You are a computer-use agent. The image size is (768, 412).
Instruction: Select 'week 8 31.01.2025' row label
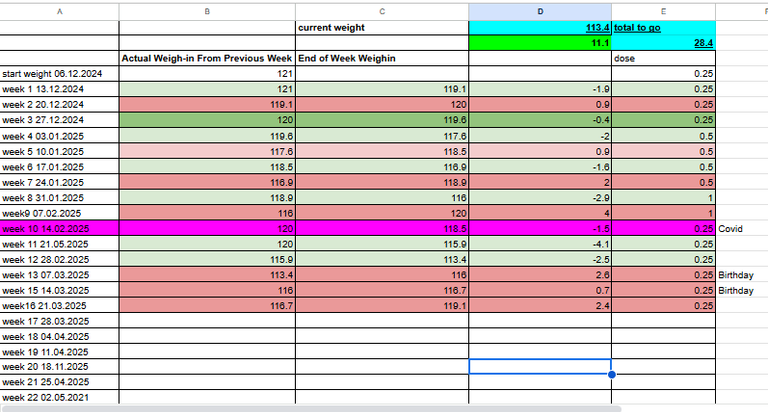59,198
